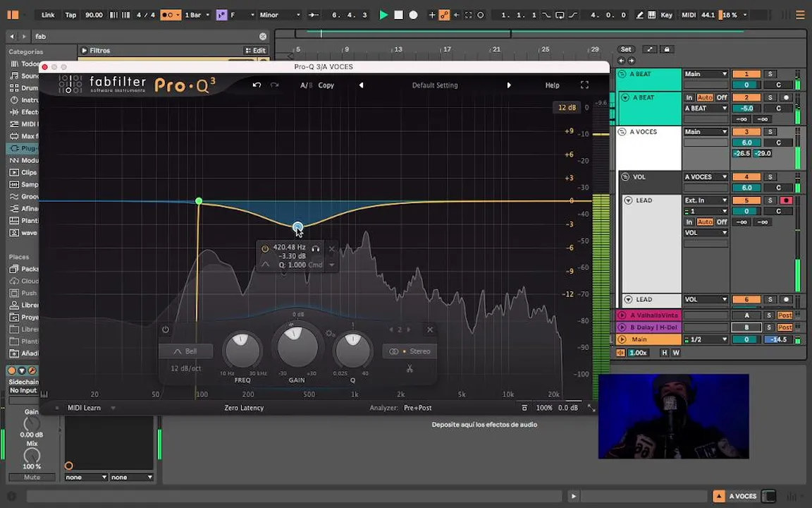Expand the Filtros section in browser

coord(84,50)
